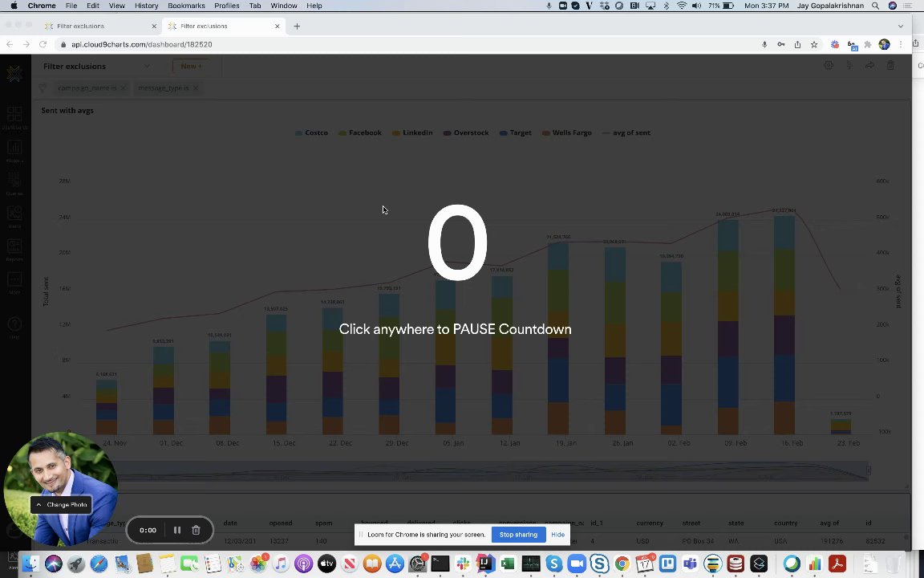Image resolution: width=924 pixels, height=578 pixels.
Task: Click volume icon in menu bar
Action: coord(696,6)
